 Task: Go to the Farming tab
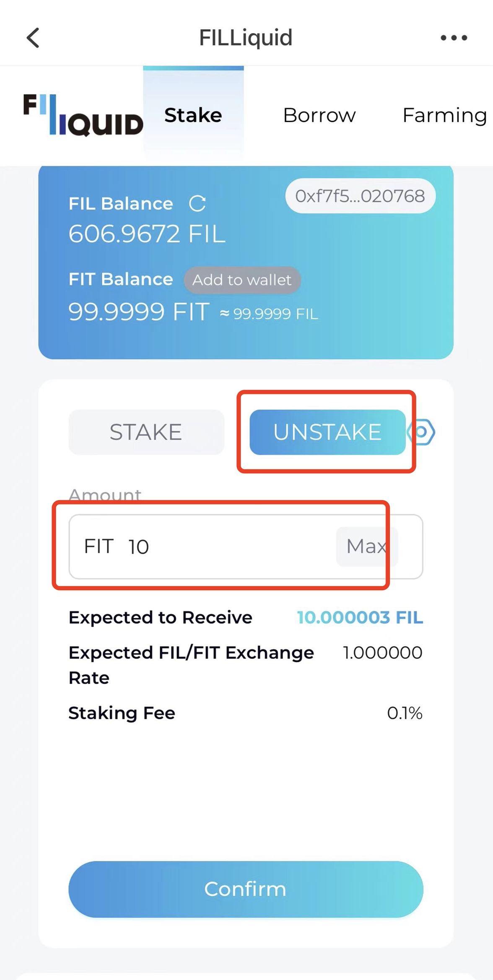point(444,115)
